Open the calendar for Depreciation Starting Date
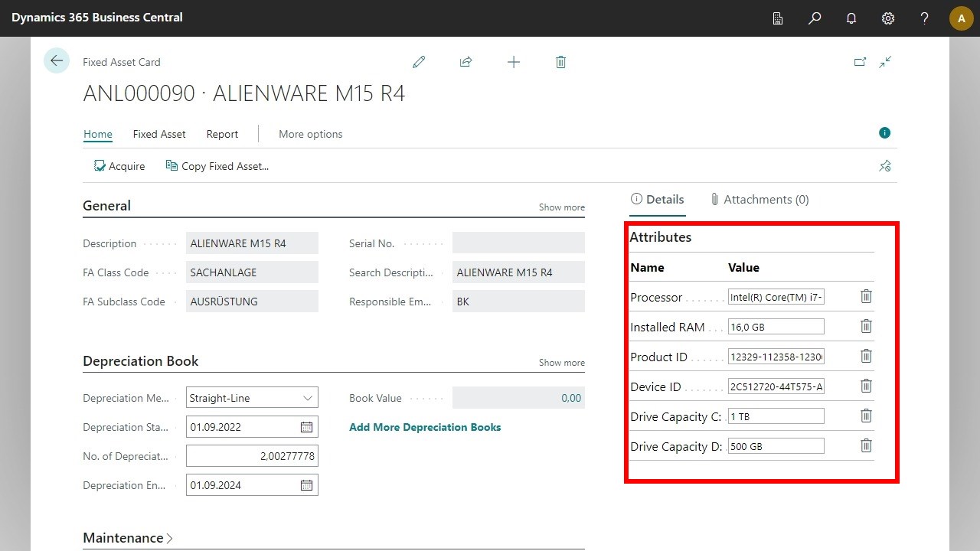980x551 pixels. click(306, 426)
